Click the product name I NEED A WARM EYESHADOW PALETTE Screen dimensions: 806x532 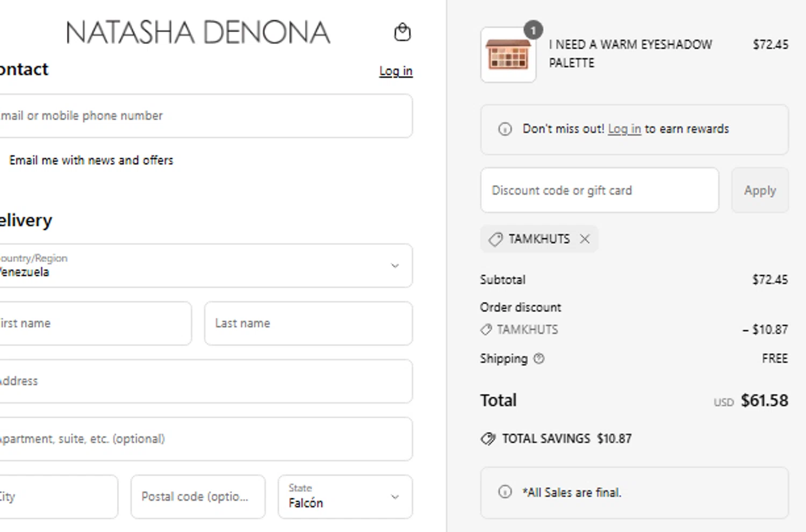click(630, 54)
